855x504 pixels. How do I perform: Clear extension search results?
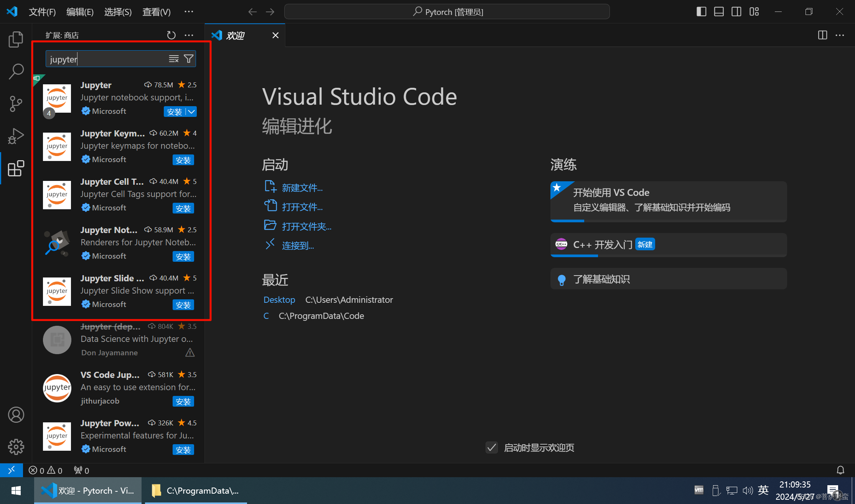(x=174, y=59)
